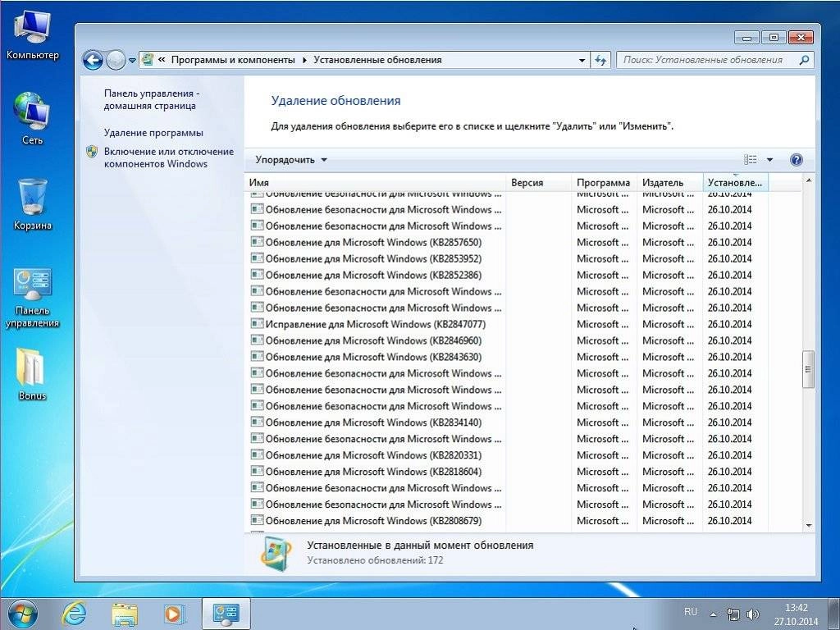Sort by Программа column header

605,183
